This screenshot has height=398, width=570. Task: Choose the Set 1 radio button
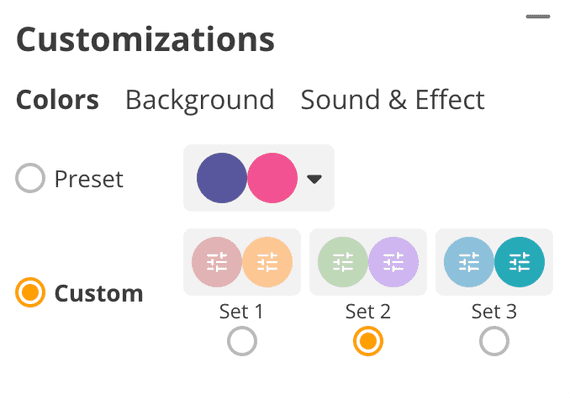coord(242,341)
